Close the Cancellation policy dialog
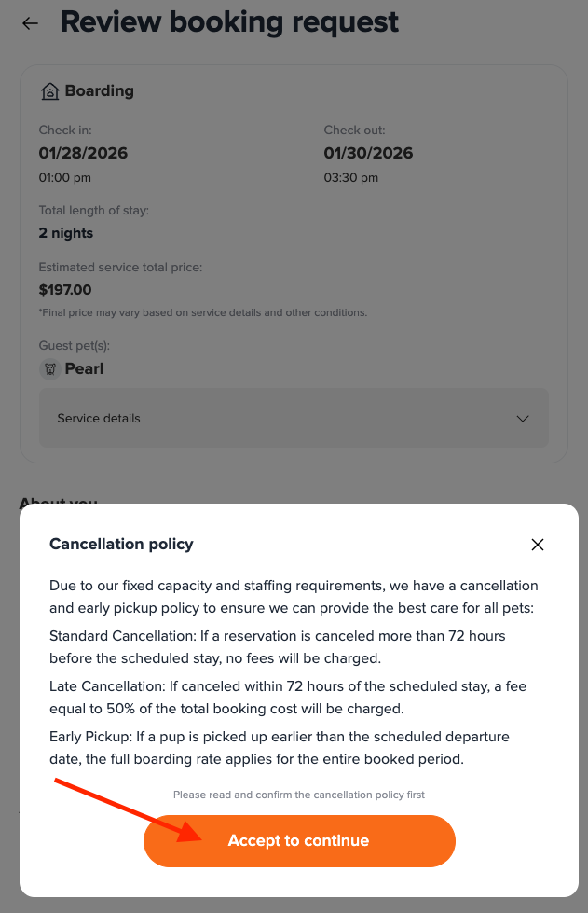 [x=537, y=545]
